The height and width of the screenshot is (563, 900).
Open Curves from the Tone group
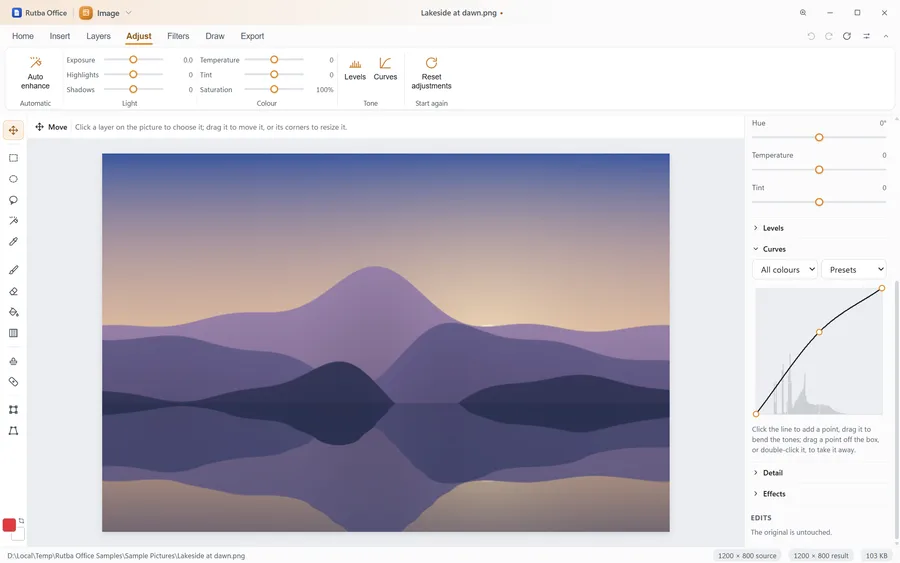[x=385, y=69]
